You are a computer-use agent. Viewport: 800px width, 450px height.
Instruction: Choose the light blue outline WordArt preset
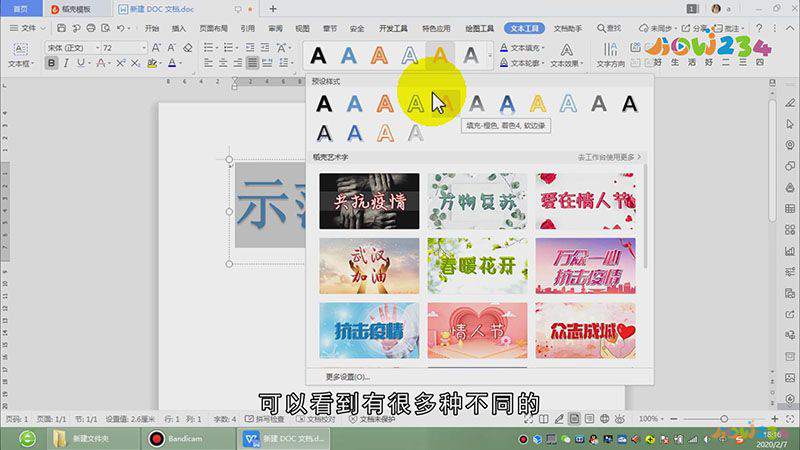click(x=568, y=104)
